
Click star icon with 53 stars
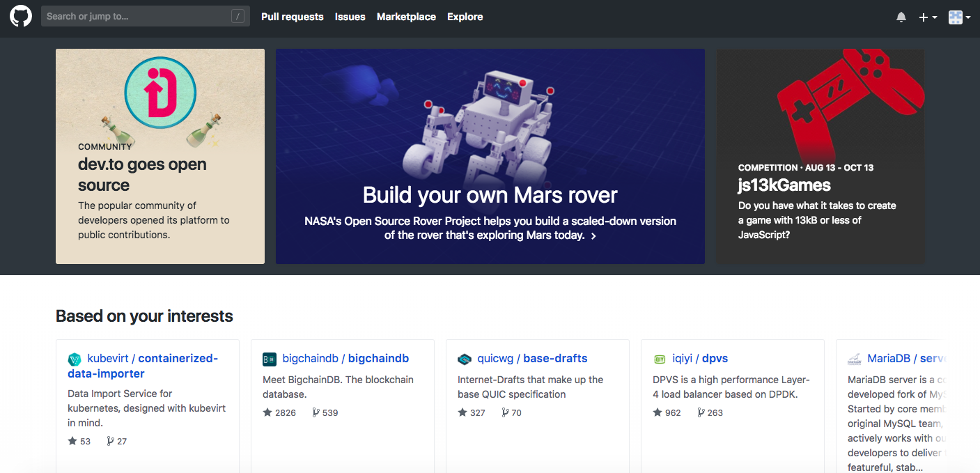pos(72,441)
